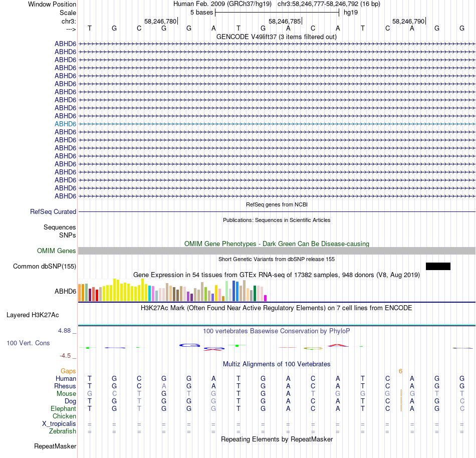Click the chr3: ruler label
Screen dimensions: 476x458
(69, 21)
